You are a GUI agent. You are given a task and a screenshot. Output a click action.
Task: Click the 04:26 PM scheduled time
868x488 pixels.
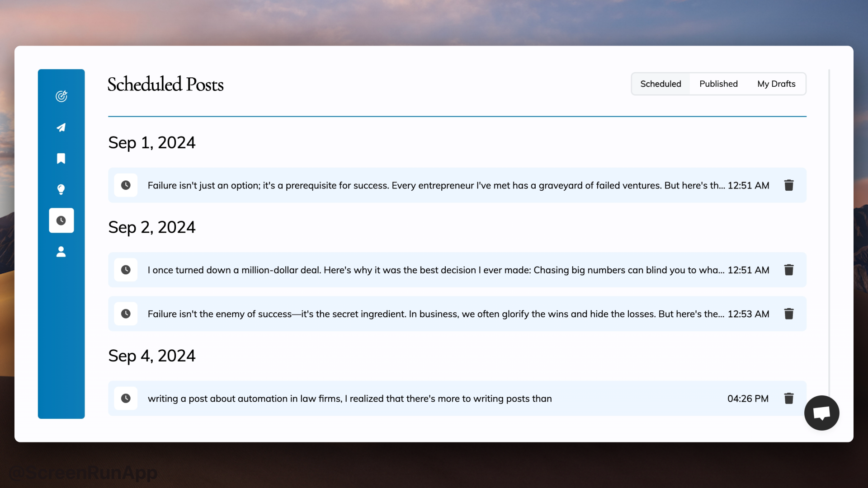tap(748, 399)
